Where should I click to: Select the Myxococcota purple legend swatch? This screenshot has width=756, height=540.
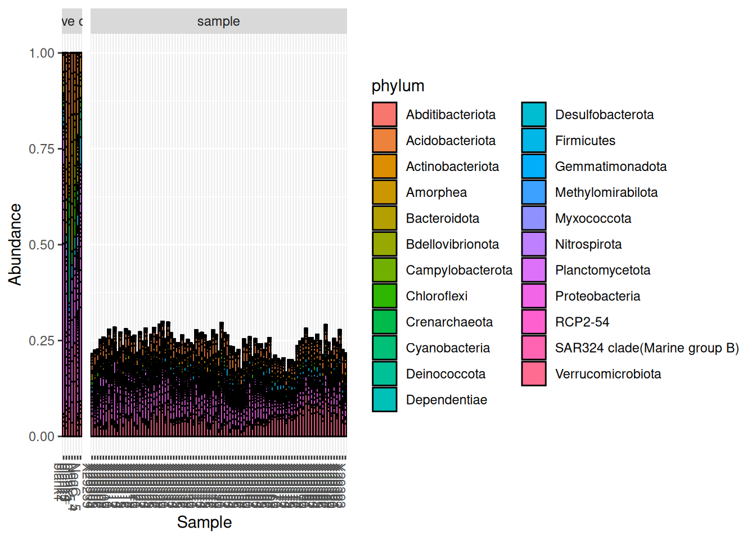[x=533, y=218]
